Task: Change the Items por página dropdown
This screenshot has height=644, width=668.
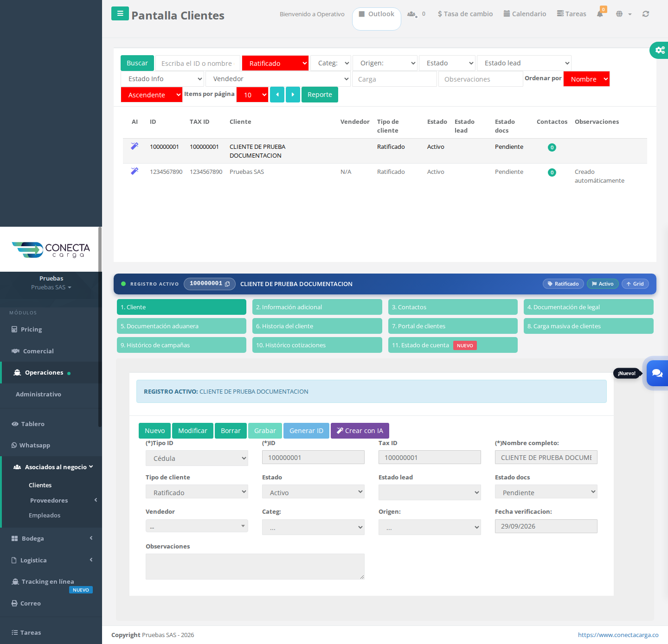Action: 252,95
